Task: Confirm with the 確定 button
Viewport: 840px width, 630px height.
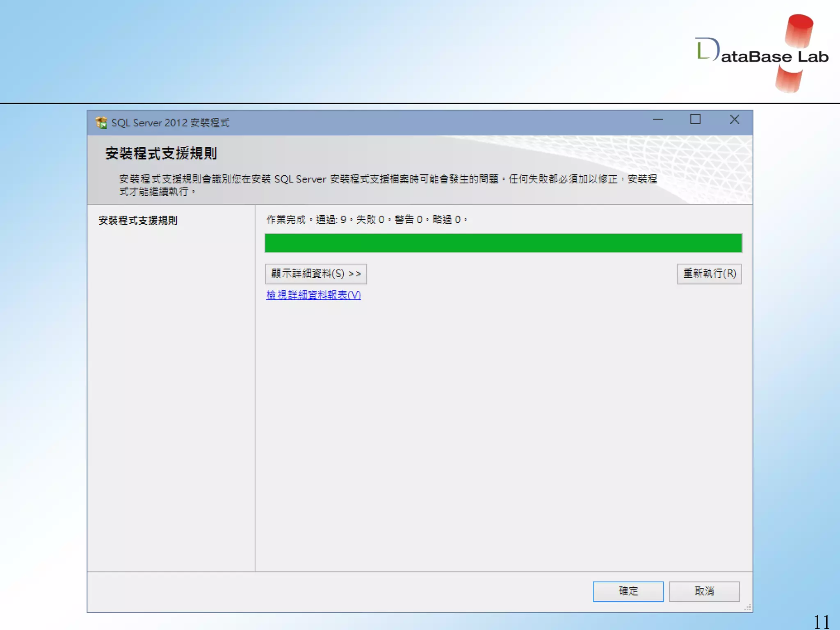Action: [628, 591]
